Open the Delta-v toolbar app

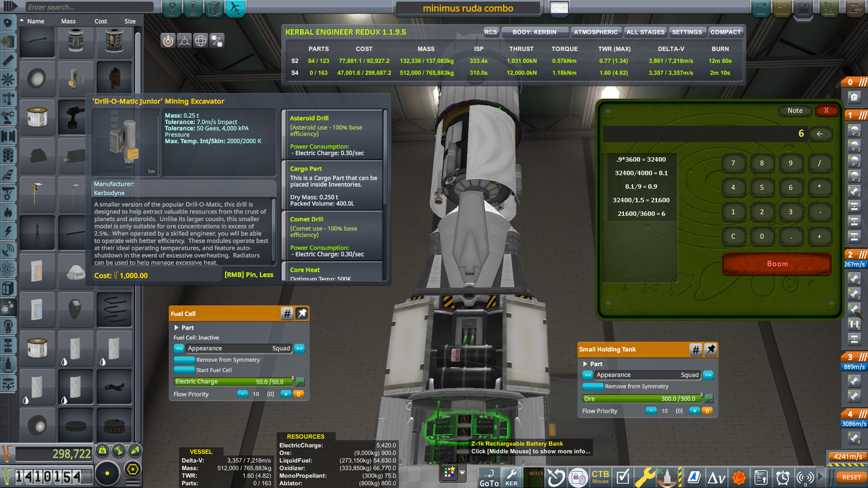[717, 477]
